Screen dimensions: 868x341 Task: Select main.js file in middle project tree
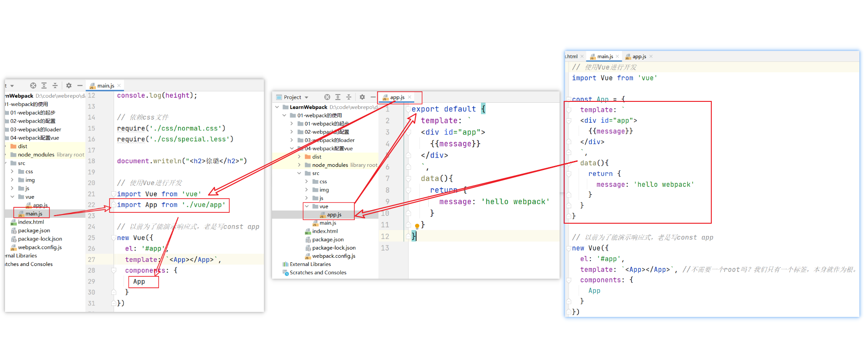coord(324,223)
